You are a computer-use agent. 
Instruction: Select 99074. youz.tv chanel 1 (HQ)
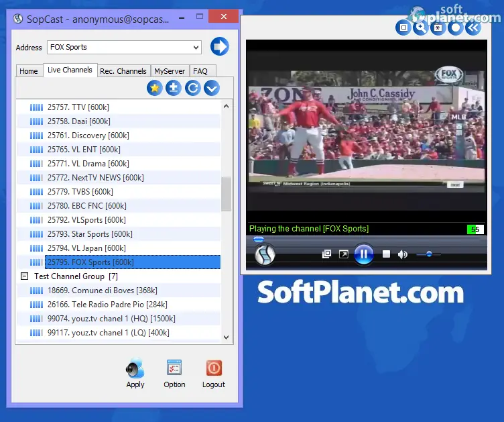pos(119,319)
